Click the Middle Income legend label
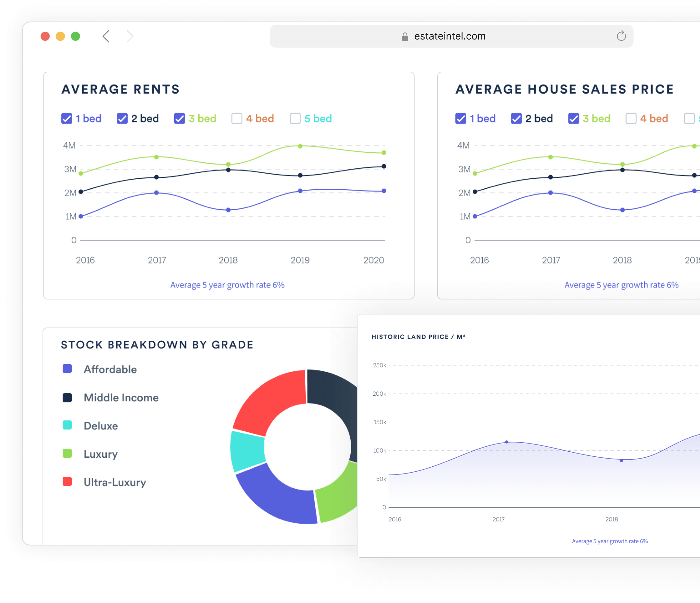This screenshot has height=603, width=700. [x=121, y=398]
